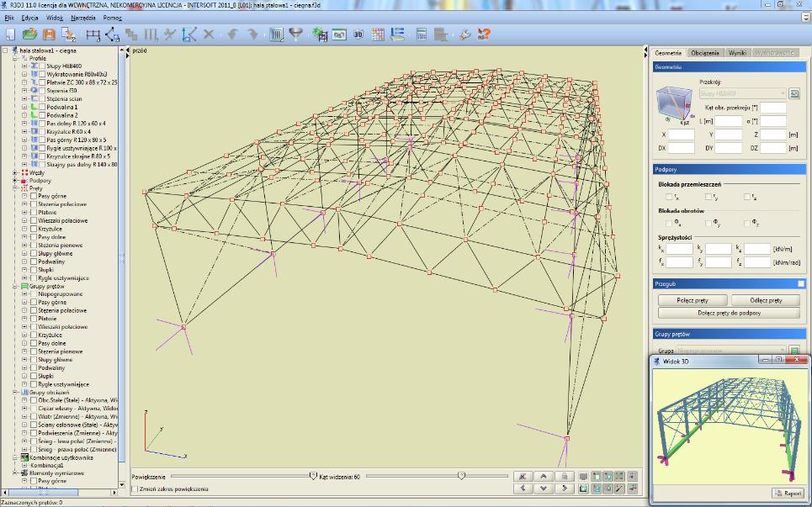Click the up arrow view navigation button
Viewport: 812px width, 507px height.
[x=544, y=477]
